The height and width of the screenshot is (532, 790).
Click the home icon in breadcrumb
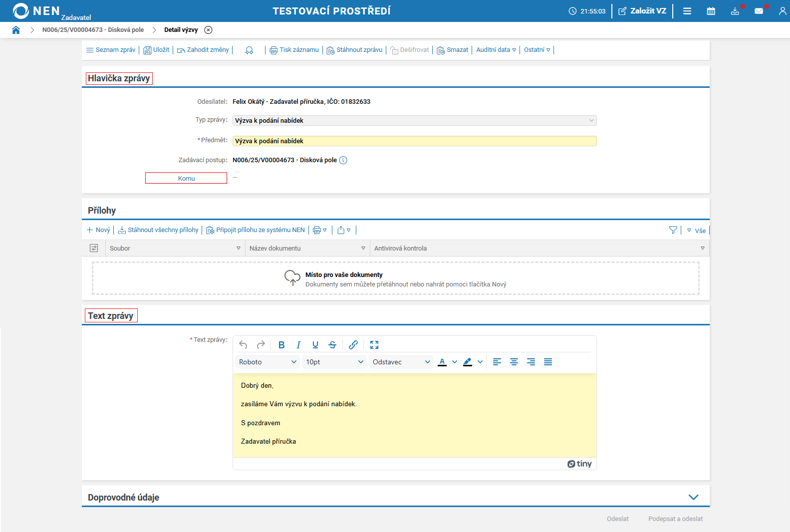[16, 30]
